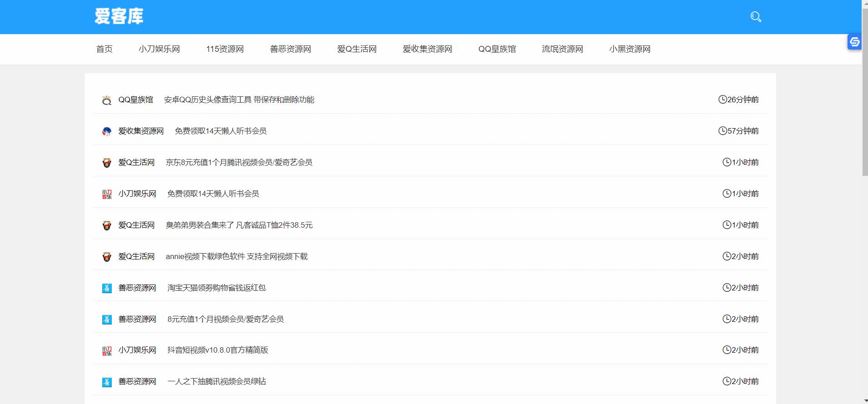868x404 pixels.
Task: Open the 小刀娱乐网 navigation tab
Action: (159, 49)
